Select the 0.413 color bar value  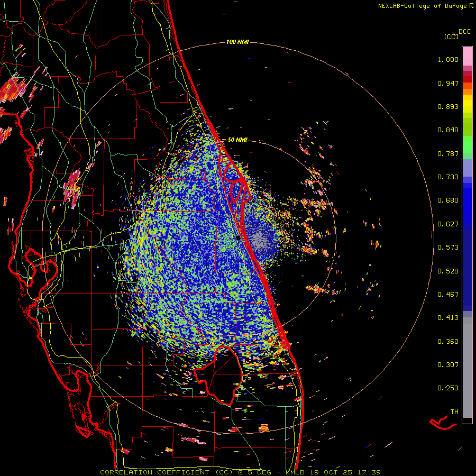(448, 318)
